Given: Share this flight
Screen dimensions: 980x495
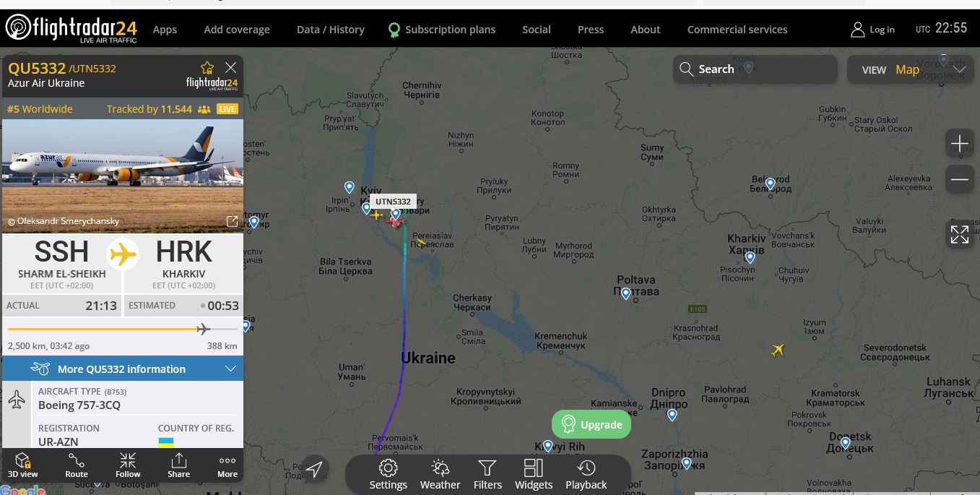Looking at the screenshot, I should click(x=178, y=465).
